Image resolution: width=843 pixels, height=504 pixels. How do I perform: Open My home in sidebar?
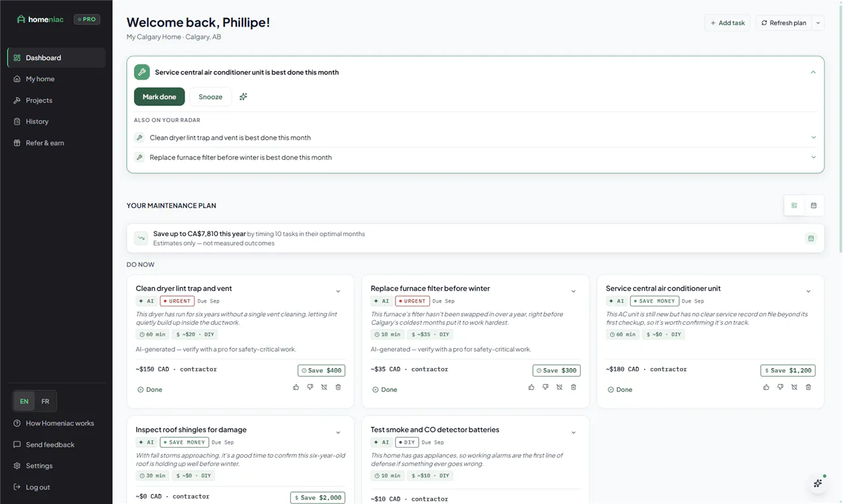pyautogui.click(x=56, y=79)
